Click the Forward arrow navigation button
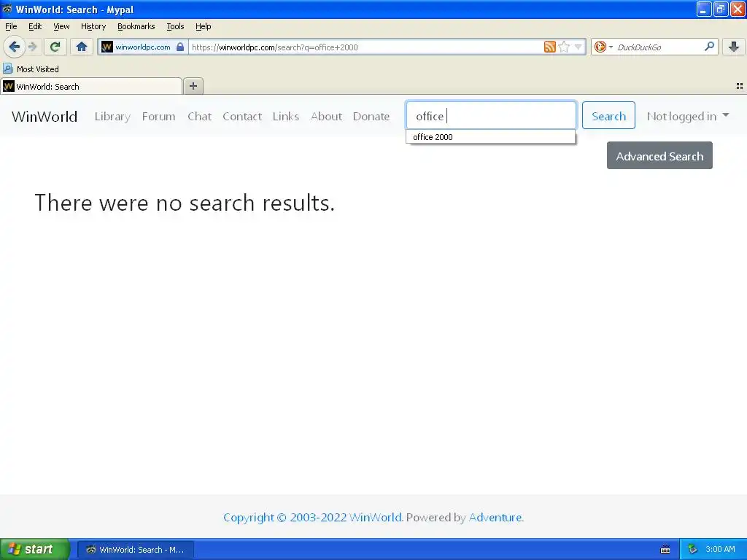 point(32,47)
